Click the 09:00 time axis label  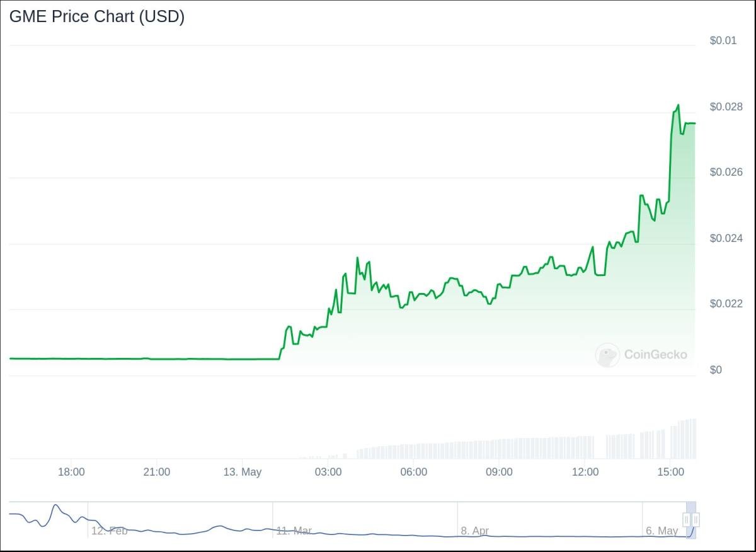tap(499, 472)
